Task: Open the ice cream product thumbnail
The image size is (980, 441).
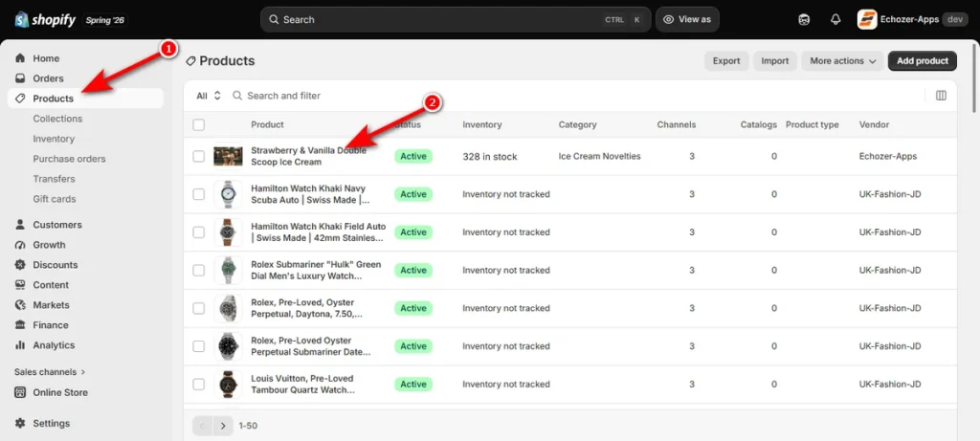Action: (x=228, y=156)
